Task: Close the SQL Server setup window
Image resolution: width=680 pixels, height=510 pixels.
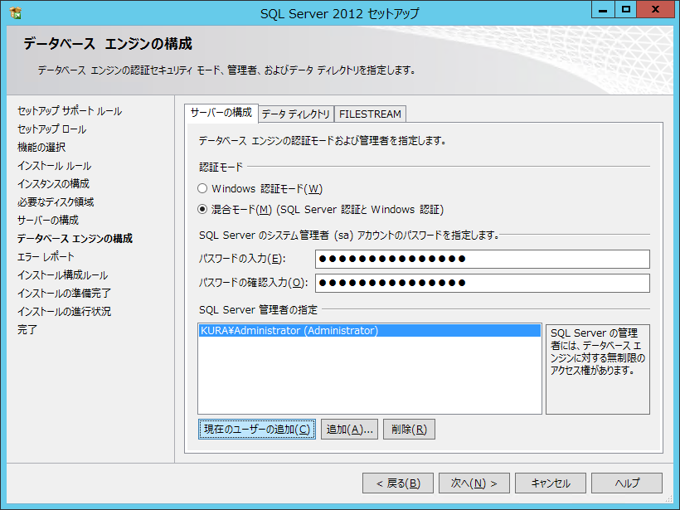Action: point(655,10)
